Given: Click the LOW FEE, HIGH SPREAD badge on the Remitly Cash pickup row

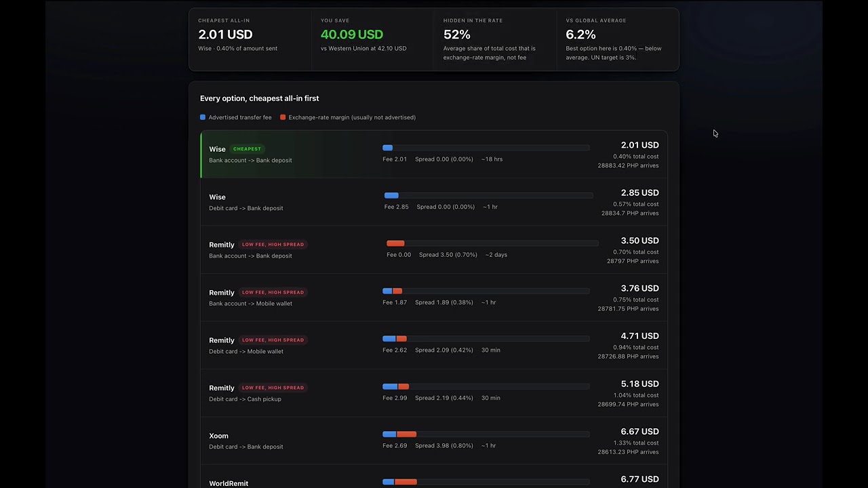Looking at the screenshot, I should (x=273, y=388).
